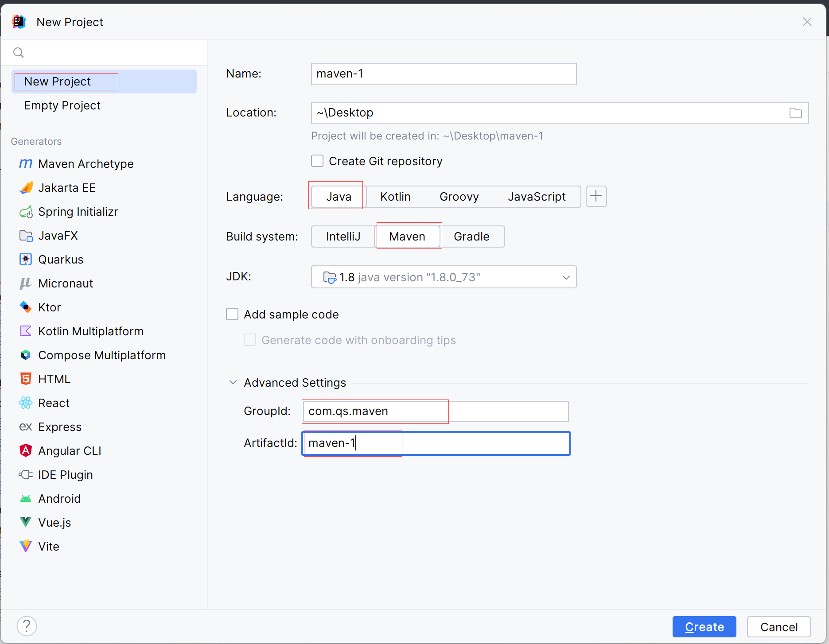Click the Angular CLI icon

[x=26, y=451]
